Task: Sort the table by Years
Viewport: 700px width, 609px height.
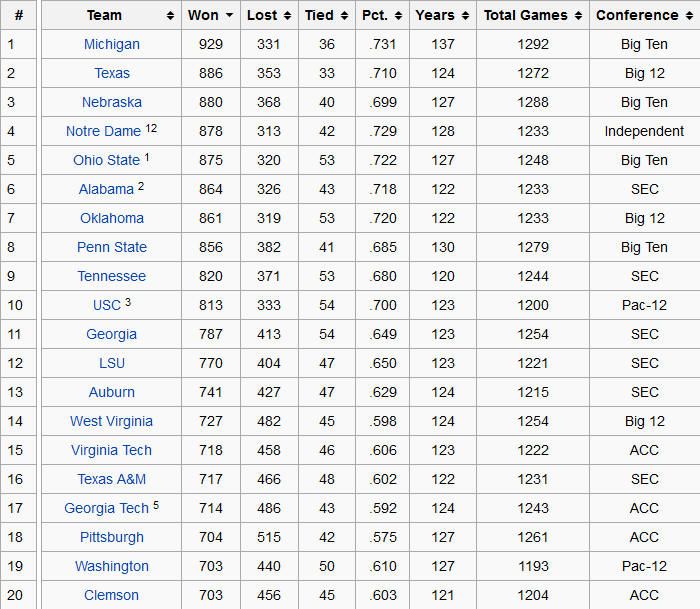Action: point(442,15)
